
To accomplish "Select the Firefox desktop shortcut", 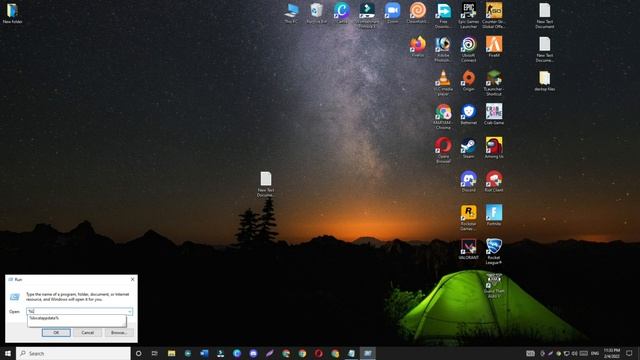I will coord(418,47).
